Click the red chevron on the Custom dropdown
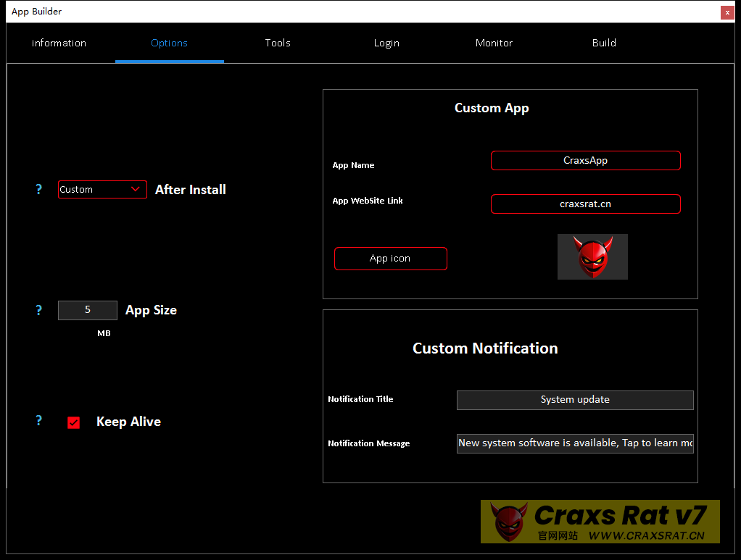The height and width of the screenshot is (560, 741). point(136,189)
